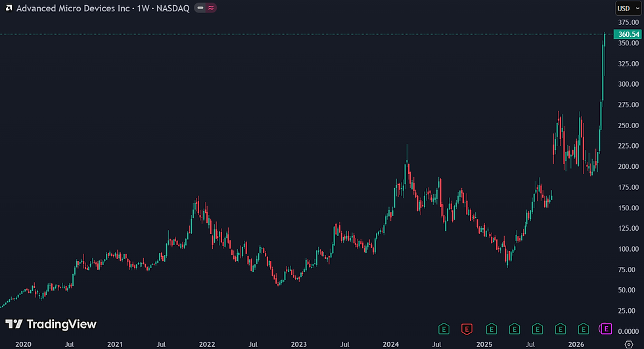This screenshot has height=349, width=644.
Task: Open green earnings marker above Jul 2025
Action: (538, 329)
